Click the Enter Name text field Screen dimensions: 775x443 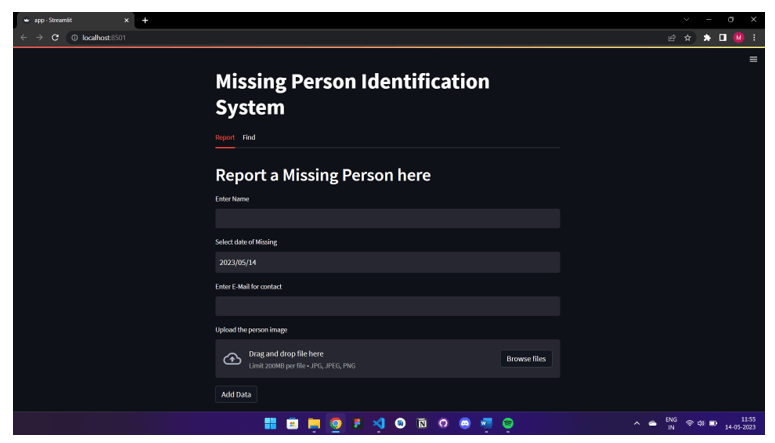pos(387,218)
